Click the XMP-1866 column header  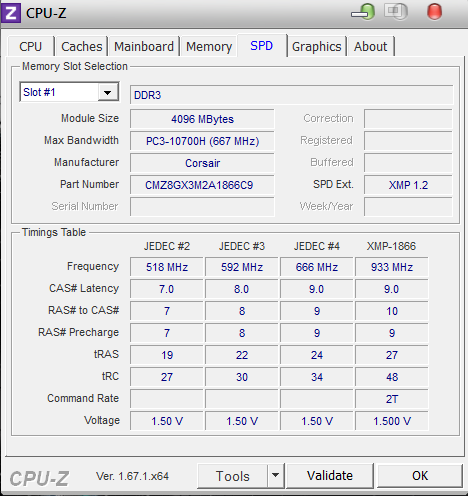pos(391,246)
